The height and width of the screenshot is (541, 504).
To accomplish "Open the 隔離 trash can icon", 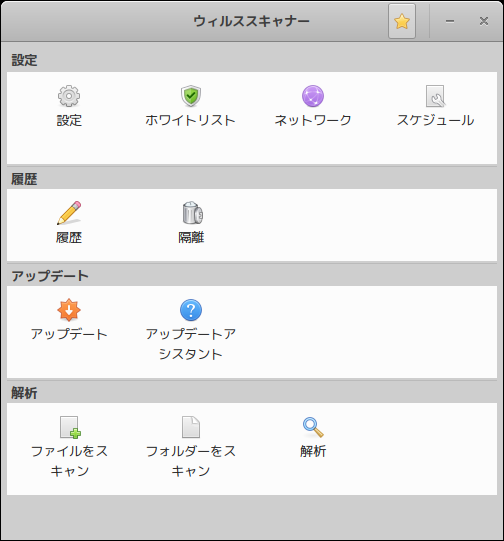I will (192, 213).
